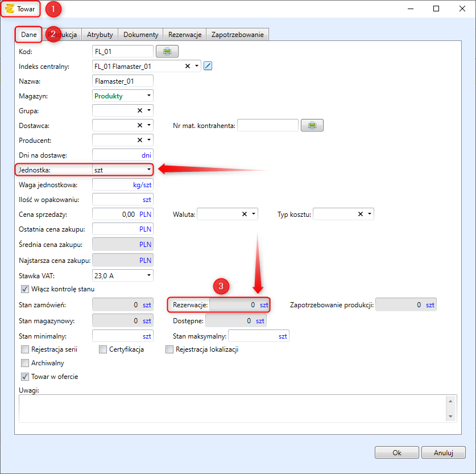Click the print icon next to Kod field
This screenshot has height=474, width=476.
167,52
